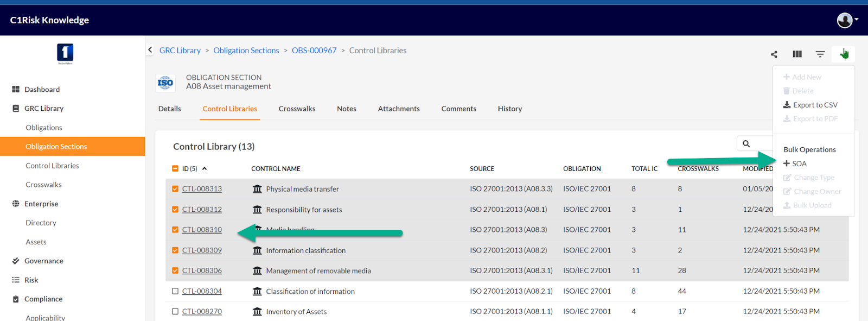Click the Compliance clipboard icon
This screenshot has height=321, width=868.
coord(16,299)
